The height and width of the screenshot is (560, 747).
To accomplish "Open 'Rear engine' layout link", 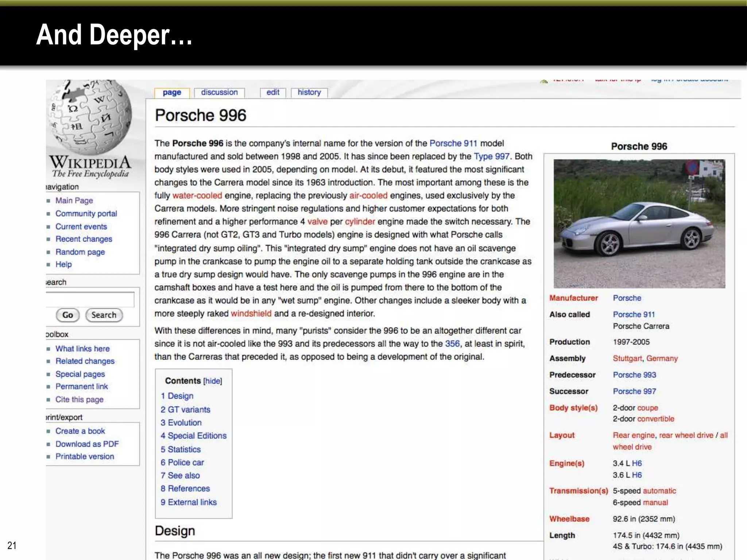I will point(634,435).
